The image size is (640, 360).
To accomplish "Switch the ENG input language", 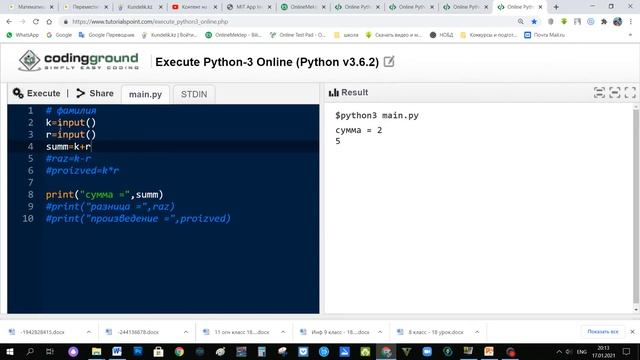I will (582, 351).
